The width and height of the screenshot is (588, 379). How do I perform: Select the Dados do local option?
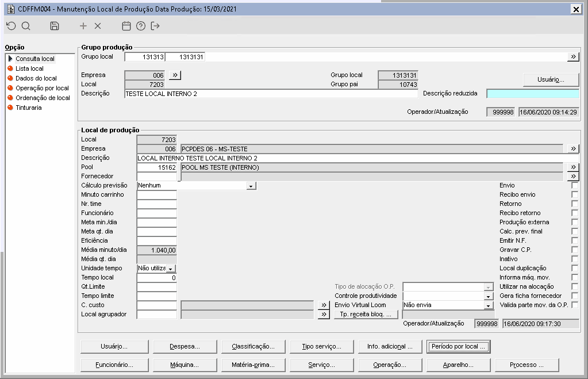pos(36,78)
